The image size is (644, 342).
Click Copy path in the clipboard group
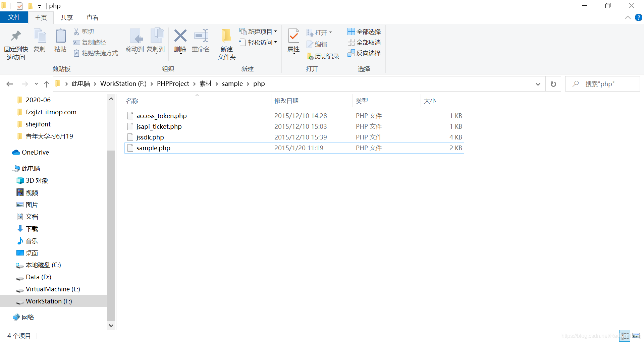(90, 42)
